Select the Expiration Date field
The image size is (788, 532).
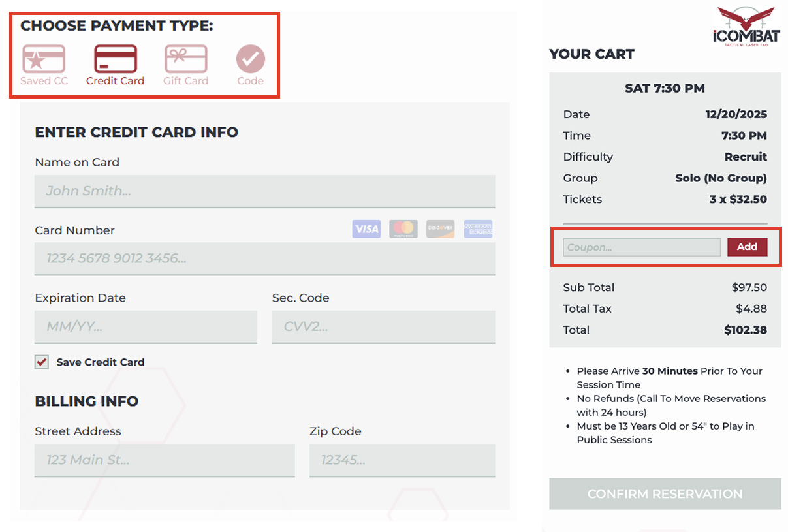[x=146, y=326]
